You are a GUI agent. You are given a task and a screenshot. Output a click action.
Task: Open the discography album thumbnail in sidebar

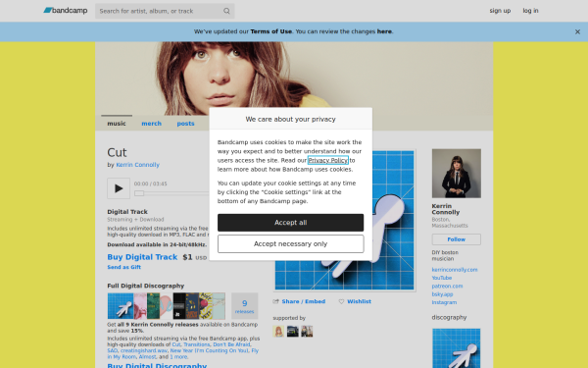coord(457,348)
